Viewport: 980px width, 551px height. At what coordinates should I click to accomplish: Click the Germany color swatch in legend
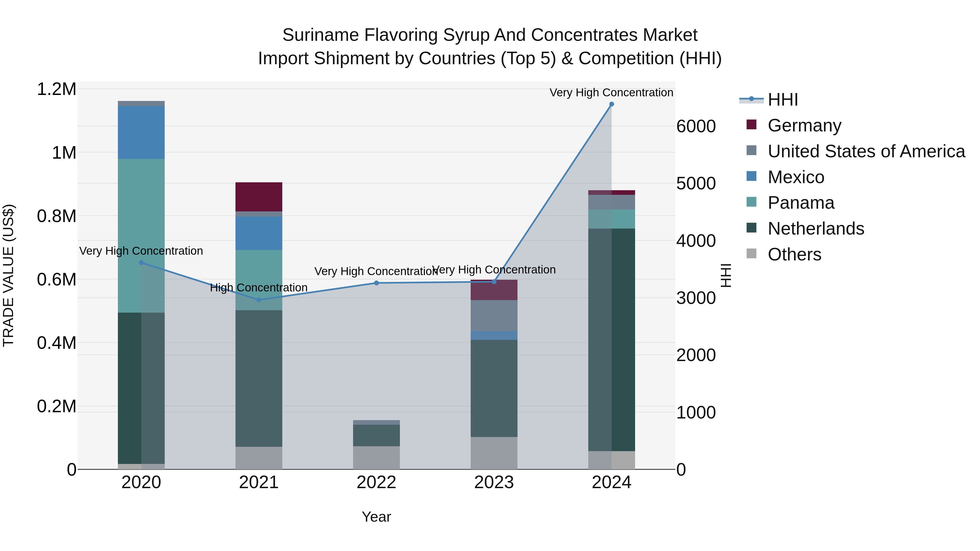751,124
